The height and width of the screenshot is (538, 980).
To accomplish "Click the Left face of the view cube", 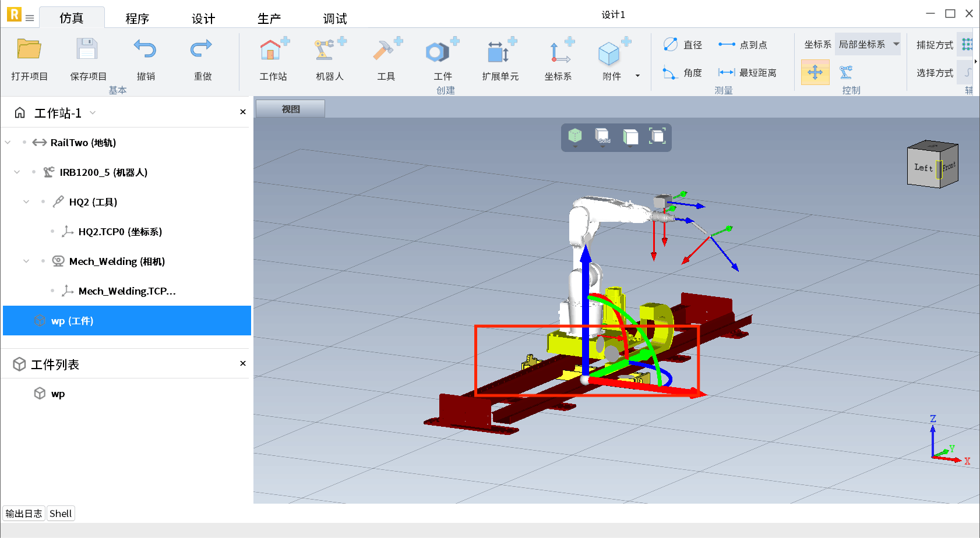I will pos(922,168).
